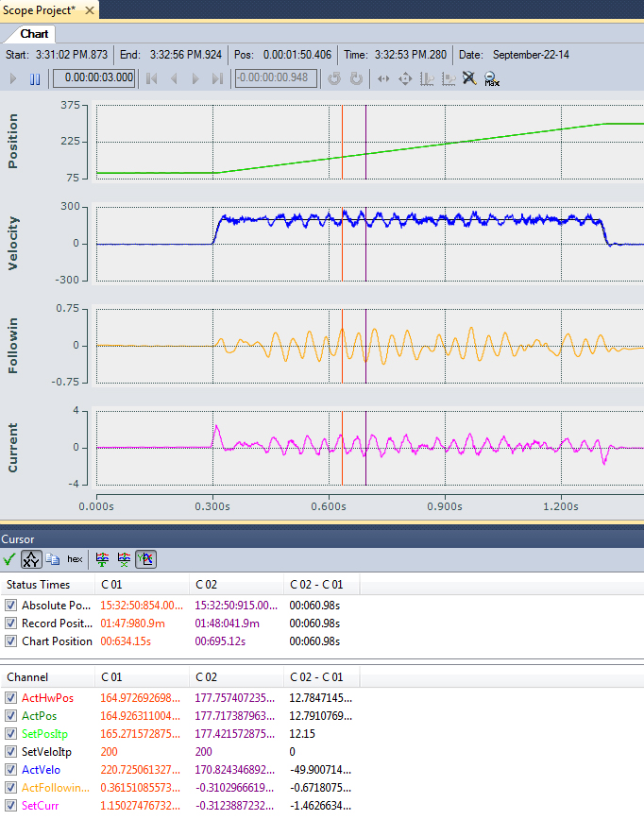Image resolution: width=644 pixels, height=820 pixels.
Task: Activate horizontal pan/zoom icon
Action: pos(383,79)
